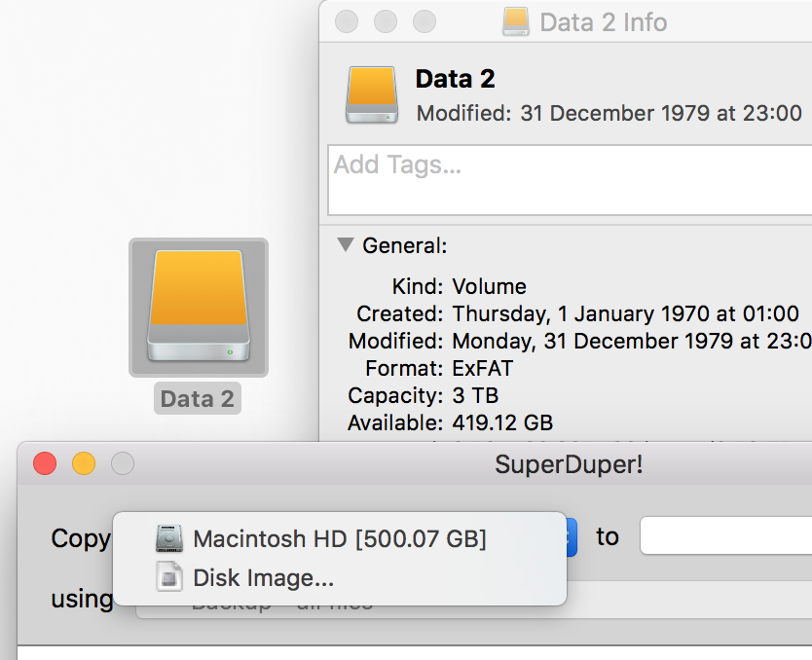Choose Macintosh HD [500.07 GB] from the menu

(x=340, y=539)
